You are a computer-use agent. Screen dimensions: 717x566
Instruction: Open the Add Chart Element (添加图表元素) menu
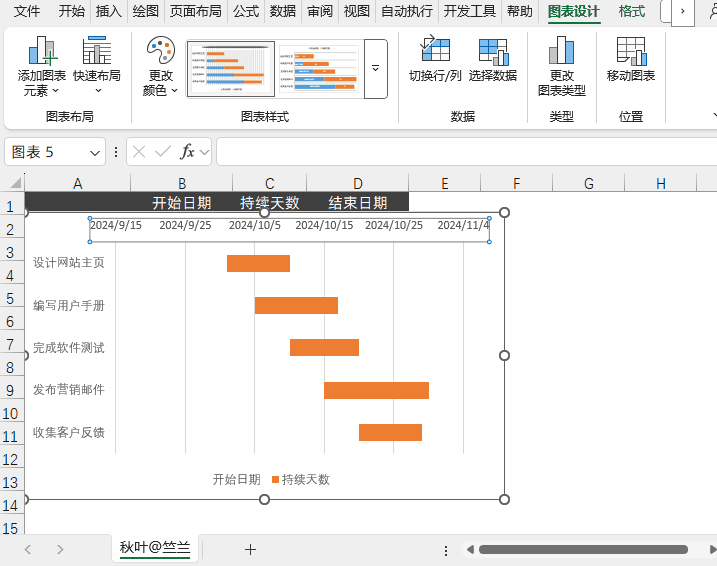click(42, 67)
